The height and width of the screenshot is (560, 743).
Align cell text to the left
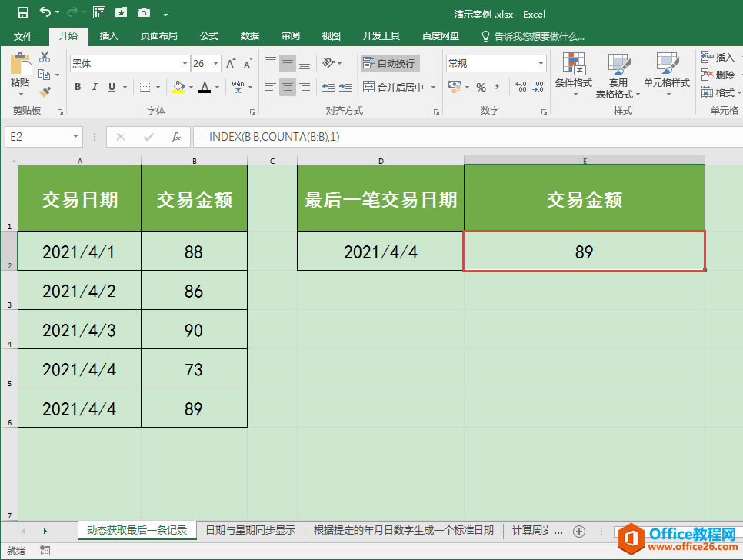tap(271, 87)
